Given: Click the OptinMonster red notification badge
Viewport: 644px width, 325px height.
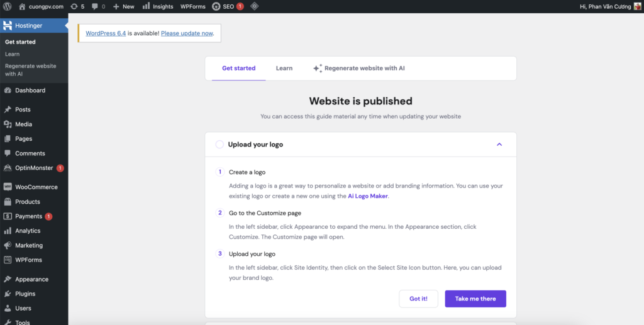Looking at the screenshot, I should (x=60, y=168).
